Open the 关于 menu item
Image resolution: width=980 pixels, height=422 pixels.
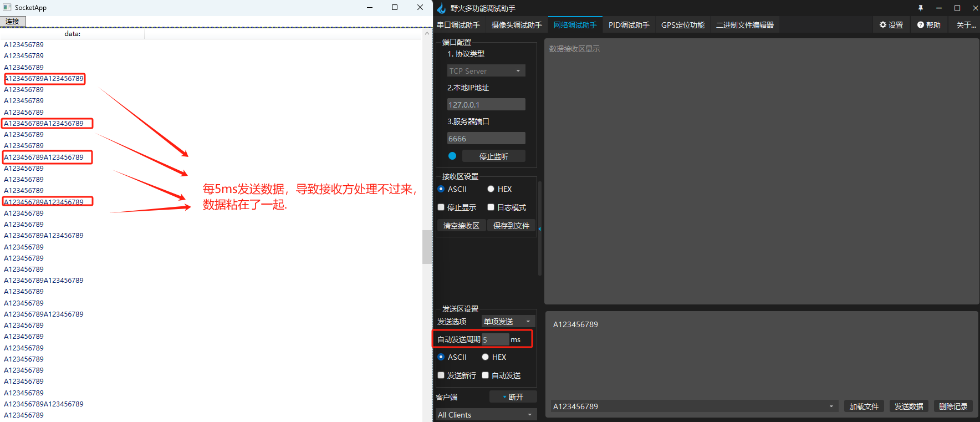(x=966, y=25)
